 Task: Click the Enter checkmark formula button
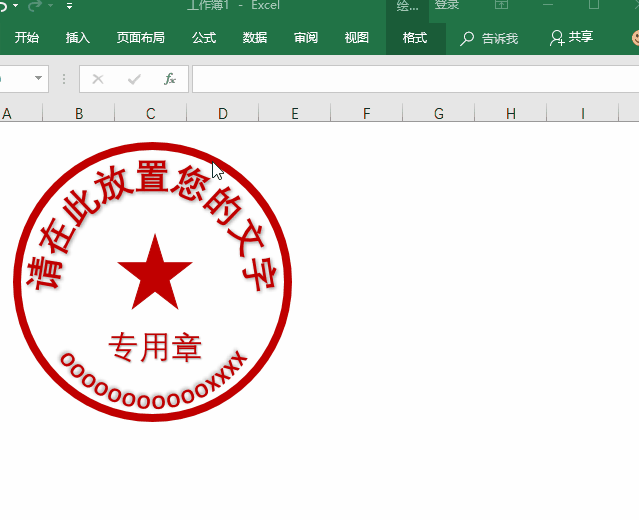click(134, 79)
